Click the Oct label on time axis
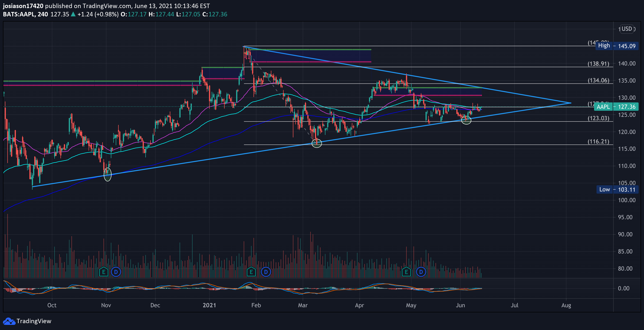 [x=52, y=305]
